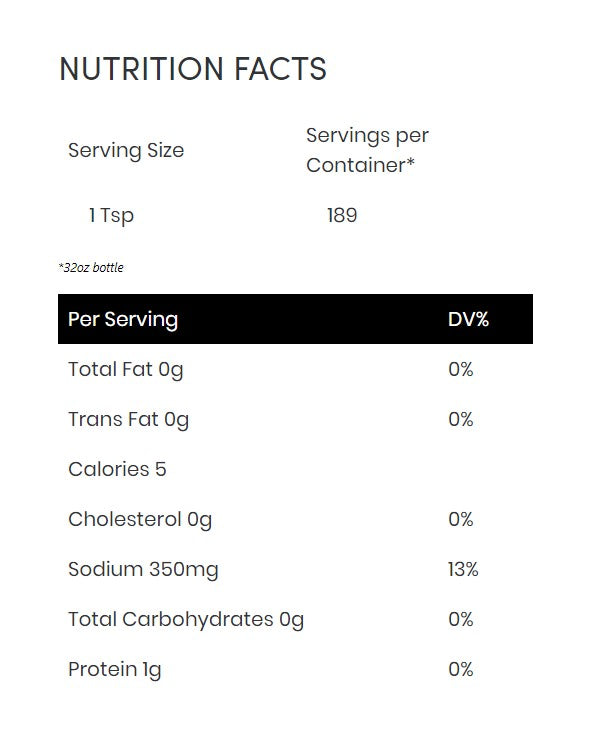Click the Trans Fat 0% value
This screenshot has height=756, width=590.
(x=460, y=419)
